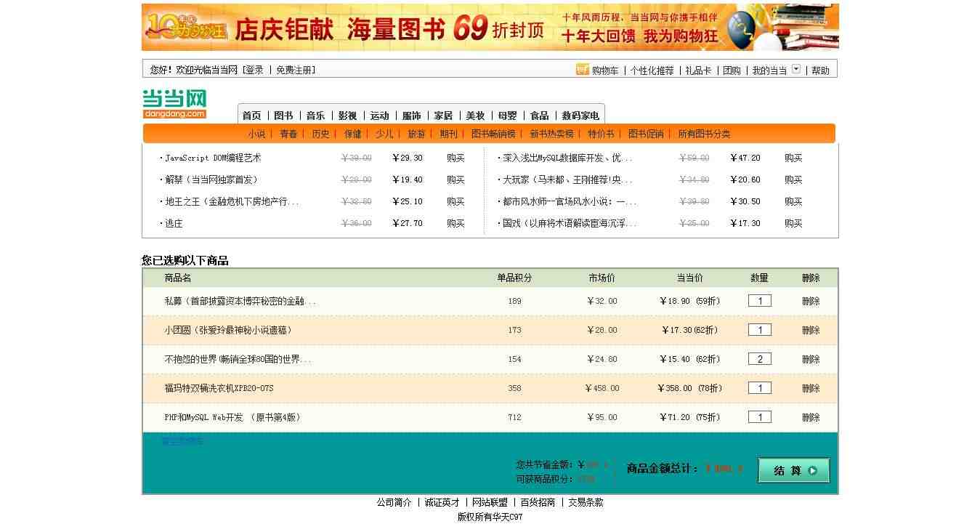Choose the 历史 history subcategory

[x=320, y=134]
